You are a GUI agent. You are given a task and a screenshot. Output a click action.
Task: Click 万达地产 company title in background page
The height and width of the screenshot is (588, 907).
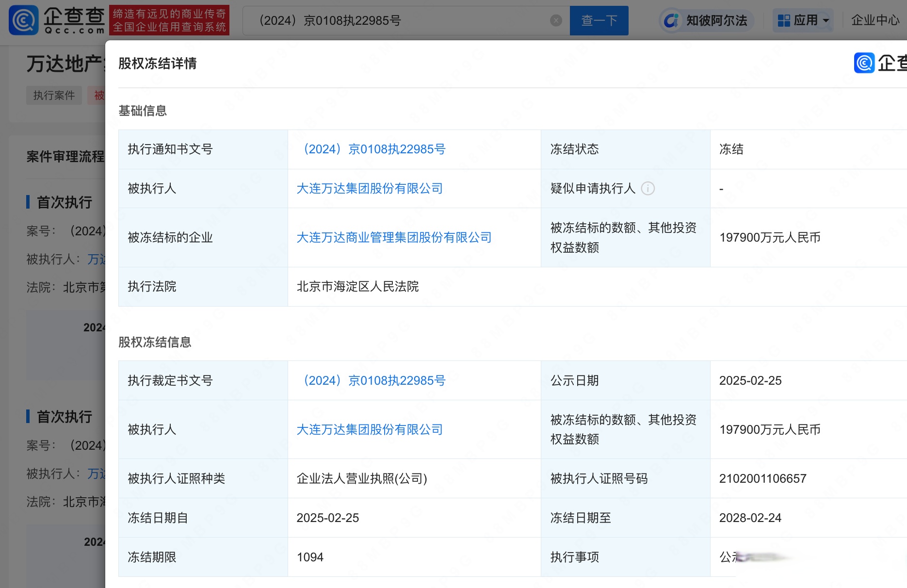(x=65, y=64)
